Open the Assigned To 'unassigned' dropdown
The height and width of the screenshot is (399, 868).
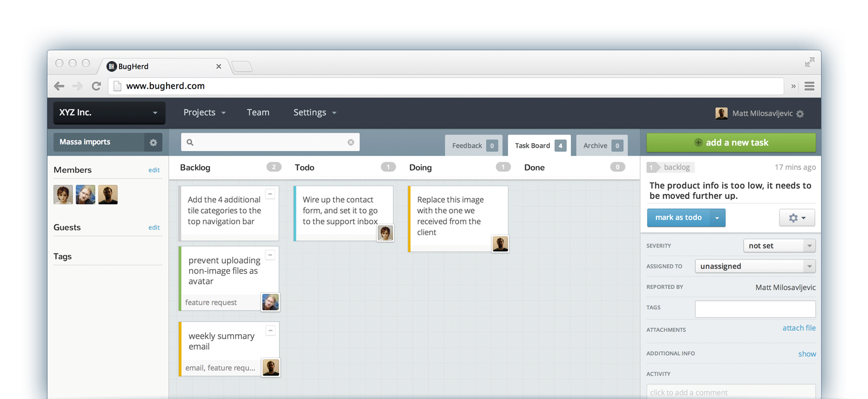point(755,266)
